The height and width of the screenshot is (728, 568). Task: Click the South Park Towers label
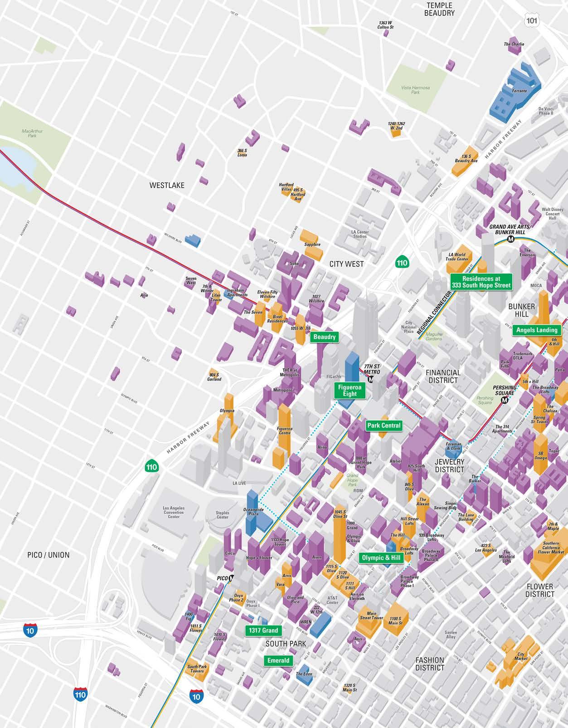197,669
